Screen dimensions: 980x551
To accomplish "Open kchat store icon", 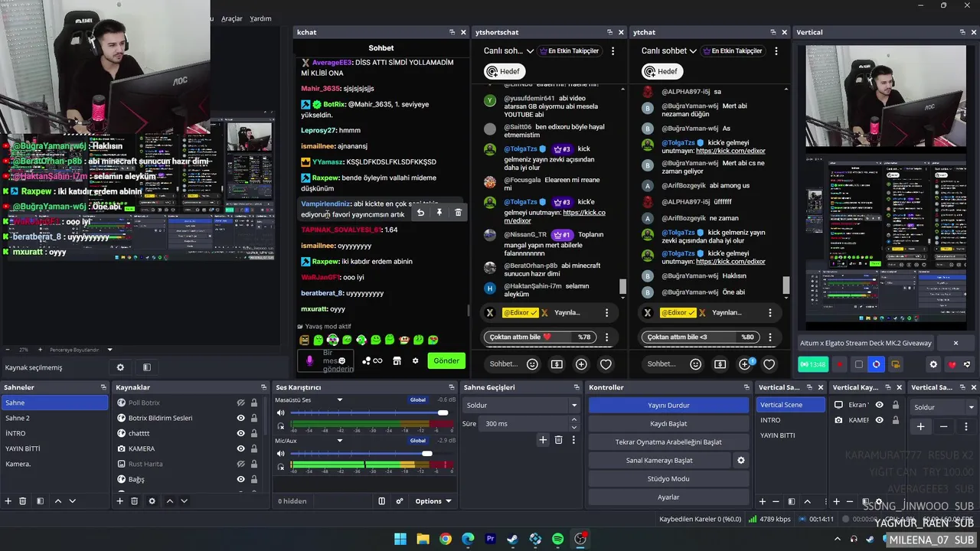I will tap(397, 360).
